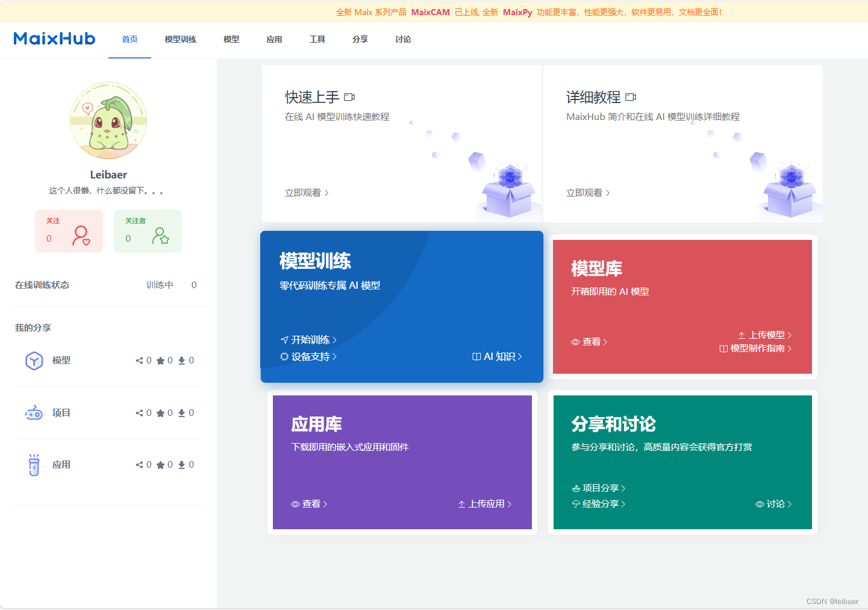Image resolution: width=868 pixels, height=610 pixels.
Task: Click the following person-heart icon
Action: point(81,236)
